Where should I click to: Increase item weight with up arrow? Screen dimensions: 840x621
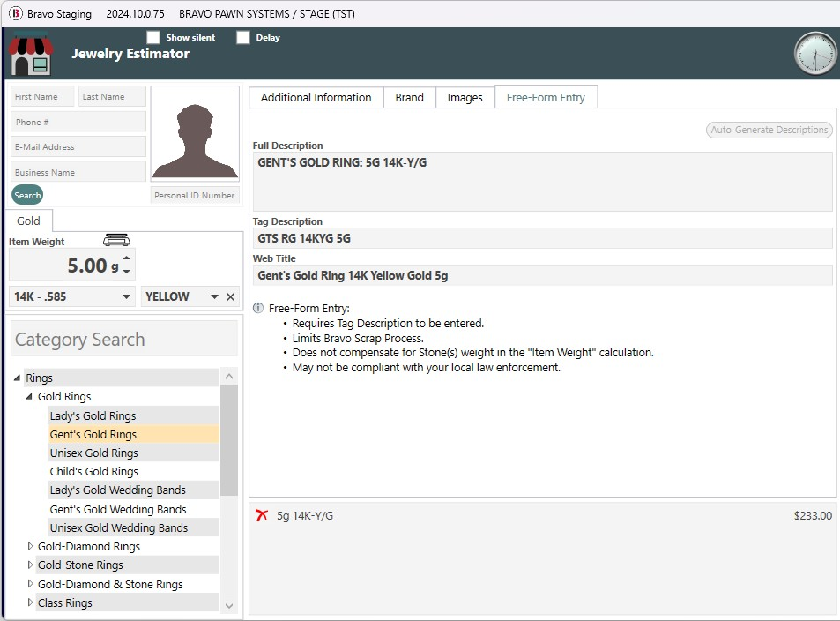pyautogui.click(x=126, y=258)
